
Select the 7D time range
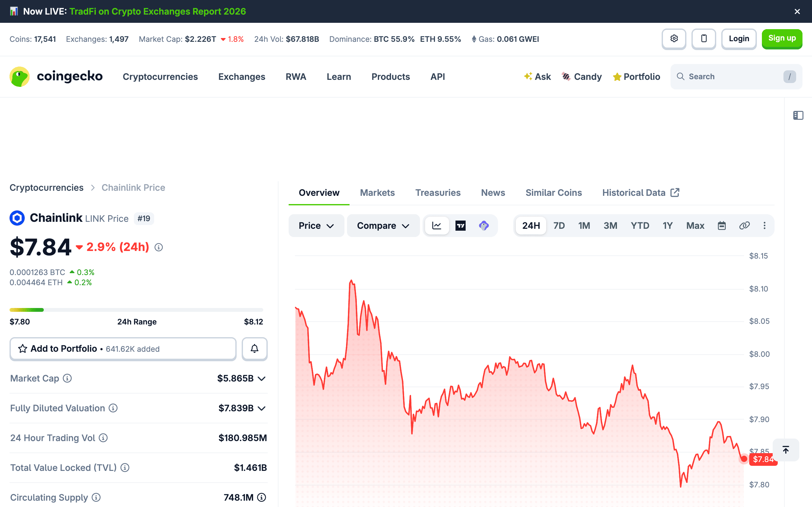tap(559, 226)
